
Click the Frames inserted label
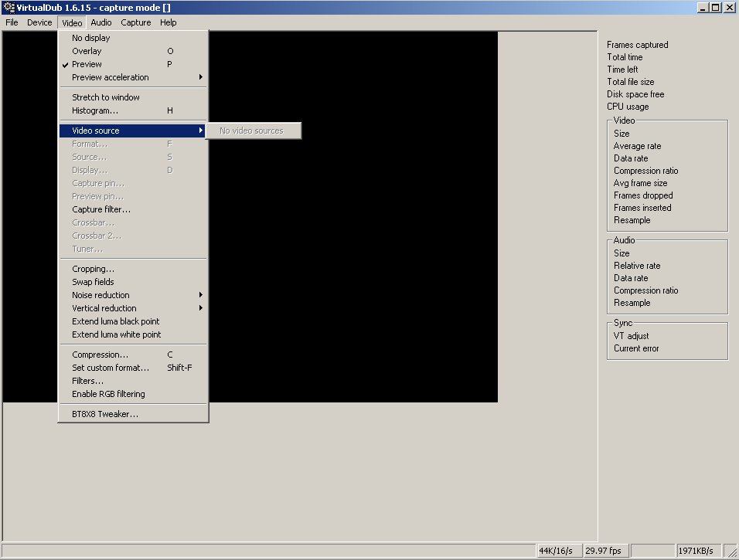click(642, 208)
